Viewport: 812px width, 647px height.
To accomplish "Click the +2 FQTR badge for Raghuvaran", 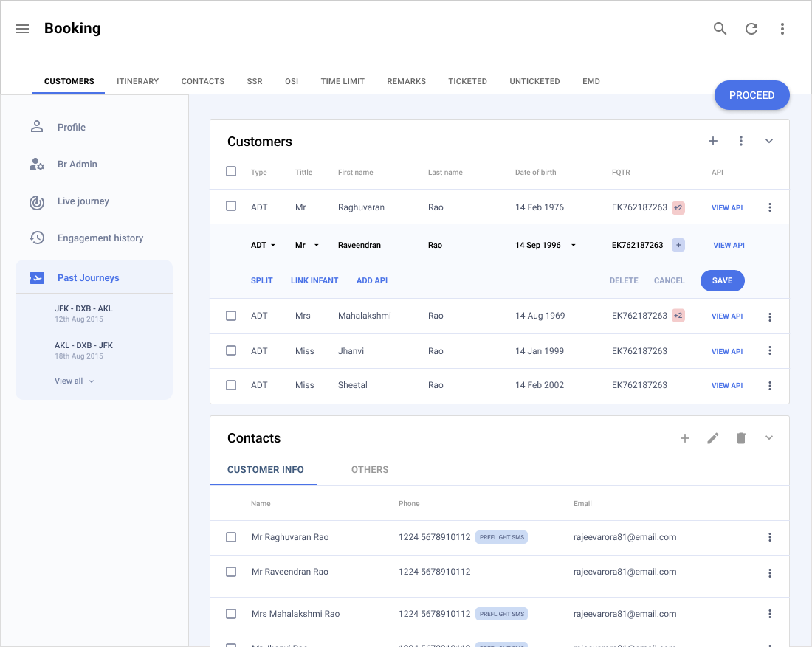I will (678, 207).
